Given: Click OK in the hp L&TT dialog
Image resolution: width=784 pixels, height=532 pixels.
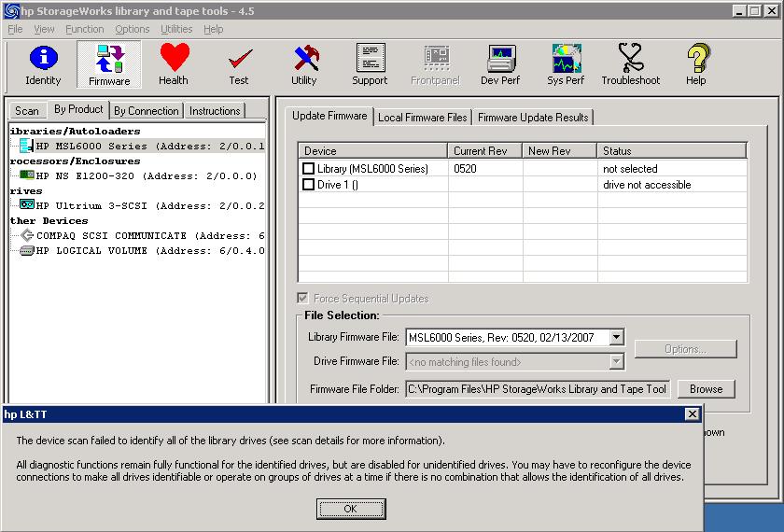Looking at the screenshot, I should pyautogui.click(x=351, y=509).
